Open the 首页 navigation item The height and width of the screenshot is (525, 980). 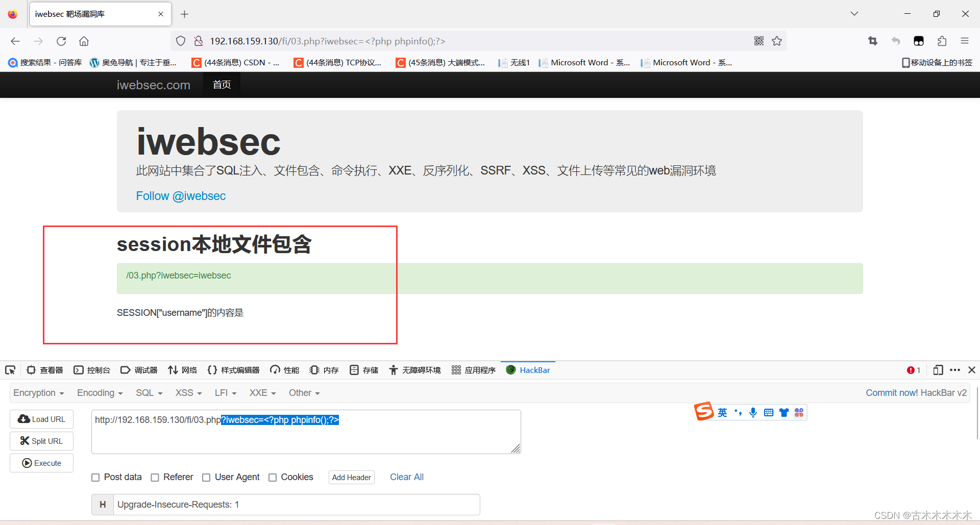point(222,85)
